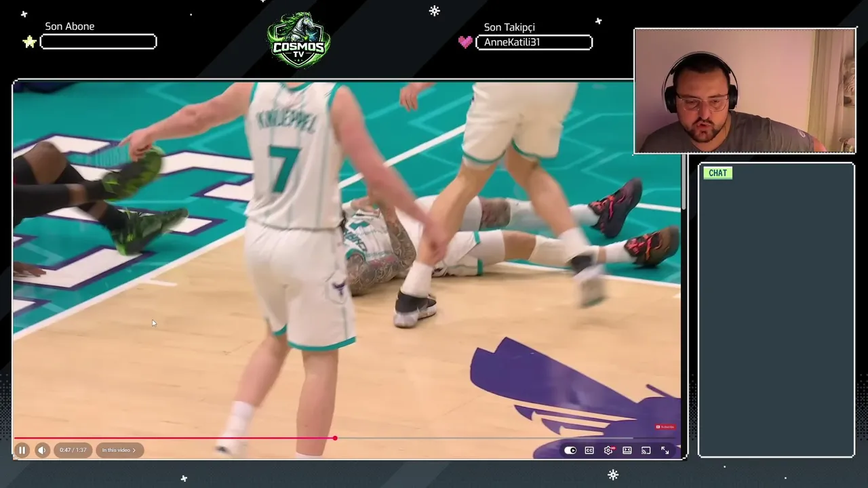Toggle the autoplay switch

click(x=570, y=450)
